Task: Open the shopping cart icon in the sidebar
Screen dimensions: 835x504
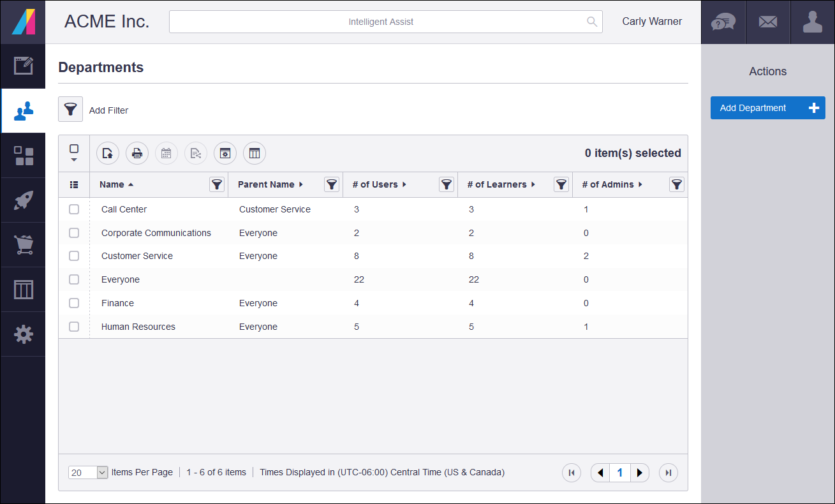Action: pos(24,245)
